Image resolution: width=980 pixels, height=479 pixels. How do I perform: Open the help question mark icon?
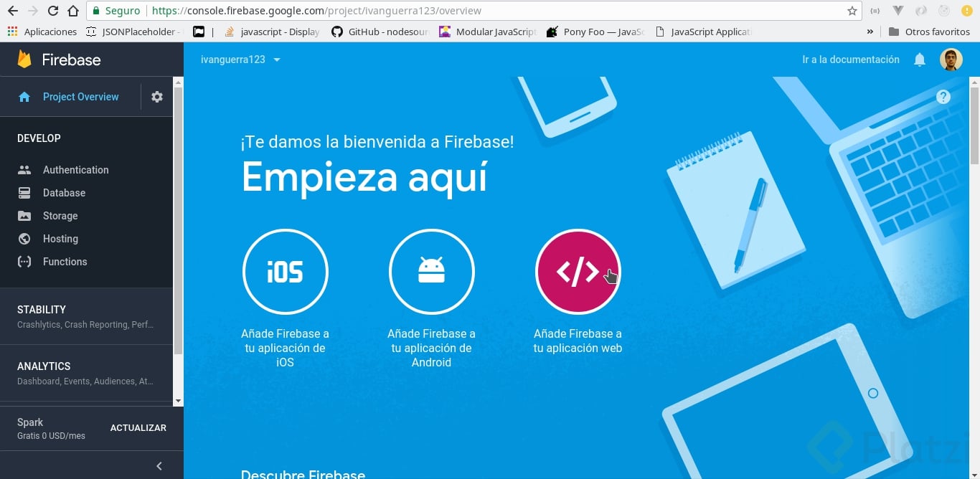[943, 97]
